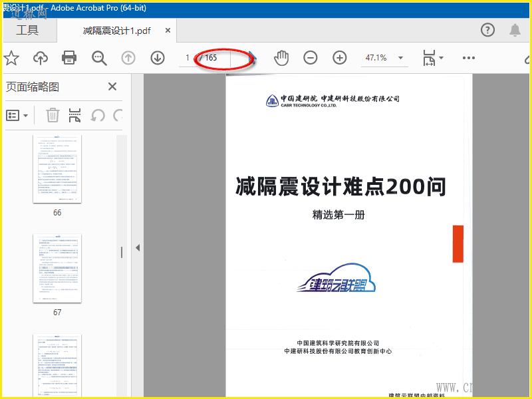Viewport: 532px width, 399px height.
Task: Click the subtitle '精选第一册'
Action: tap(338, 215)
